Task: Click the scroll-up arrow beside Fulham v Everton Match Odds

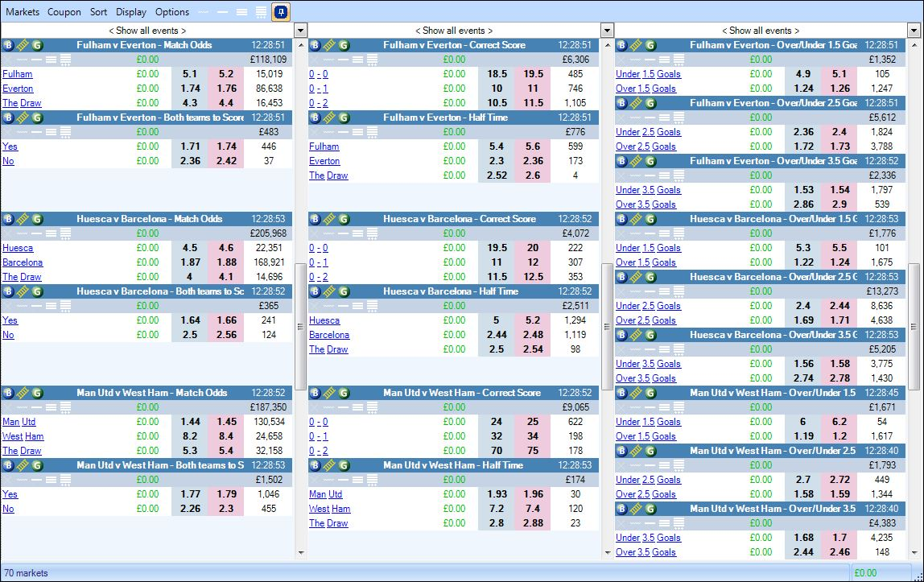Action: pos(300,45)
